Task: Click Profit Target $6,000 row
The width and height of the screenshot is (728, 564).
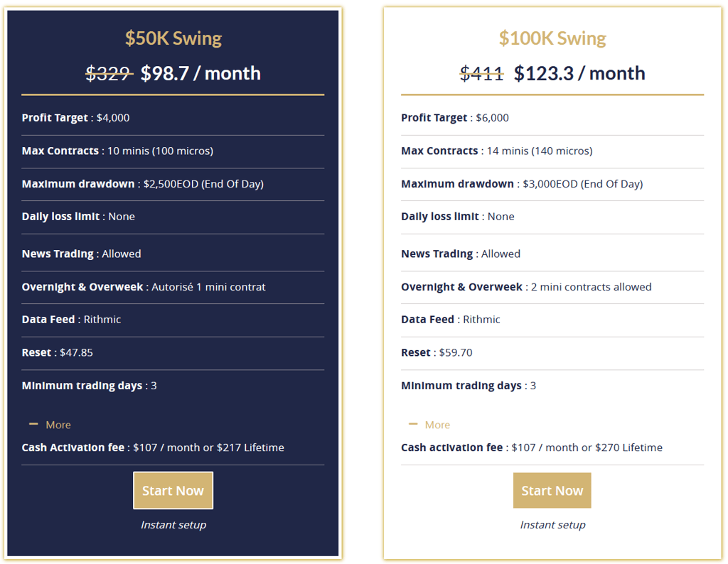Action: pos(552,118)
